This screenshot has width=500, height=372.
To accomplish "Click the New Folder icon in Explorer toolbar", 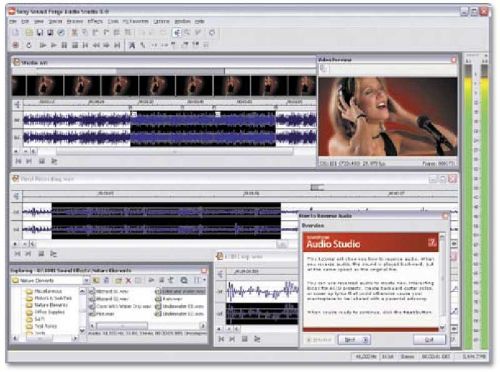I will (x=118, y=281).
